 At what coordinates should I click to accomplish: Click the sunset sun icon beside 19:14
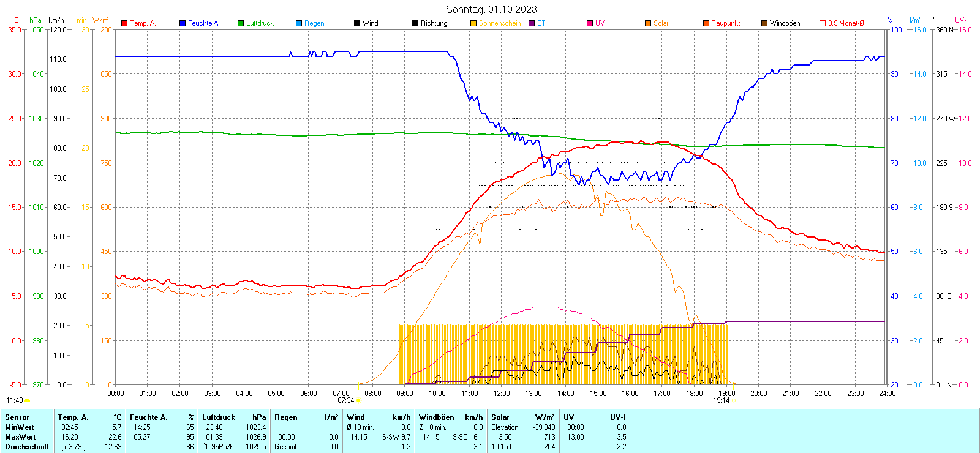tap(734, 400)
